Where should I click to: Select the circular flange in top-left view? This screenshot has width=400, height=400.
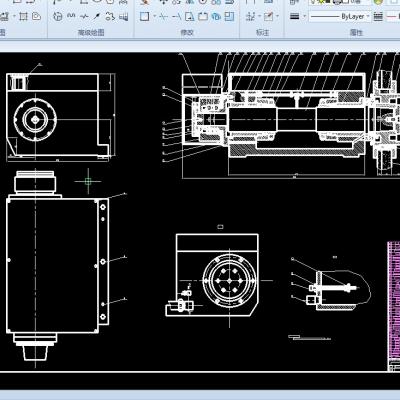(x=35, y=119)
